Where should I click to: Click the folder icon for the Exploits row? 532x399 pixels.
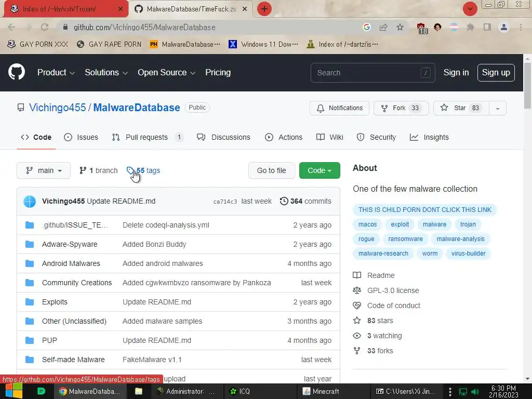pos(30,302)
